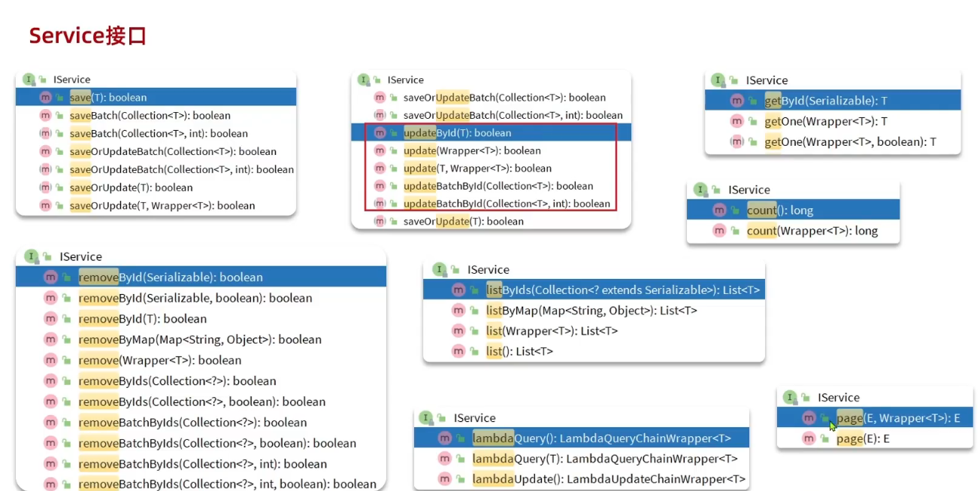Viewport: 980px width, 491px height.
Task: Pick removeByMap(Map<String, Object>) method
Action: pos(200,339)
